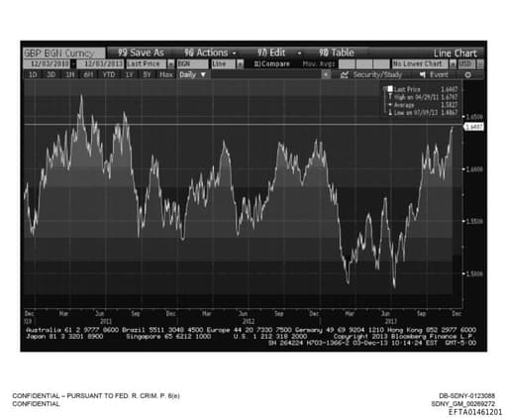Viewport: 507px width, 420px height.
Task: Click the small button left of Security/Study
Action: [x=326, y=75]
